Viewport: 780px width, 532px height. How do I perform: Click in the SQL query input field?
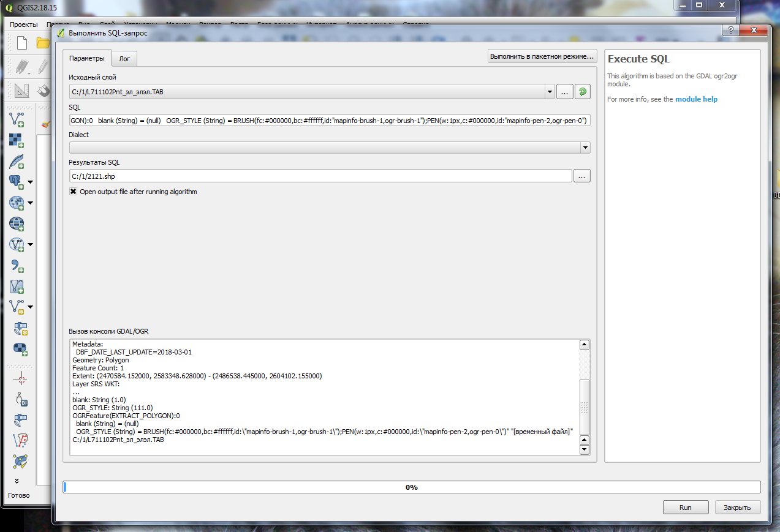(330, 121)
